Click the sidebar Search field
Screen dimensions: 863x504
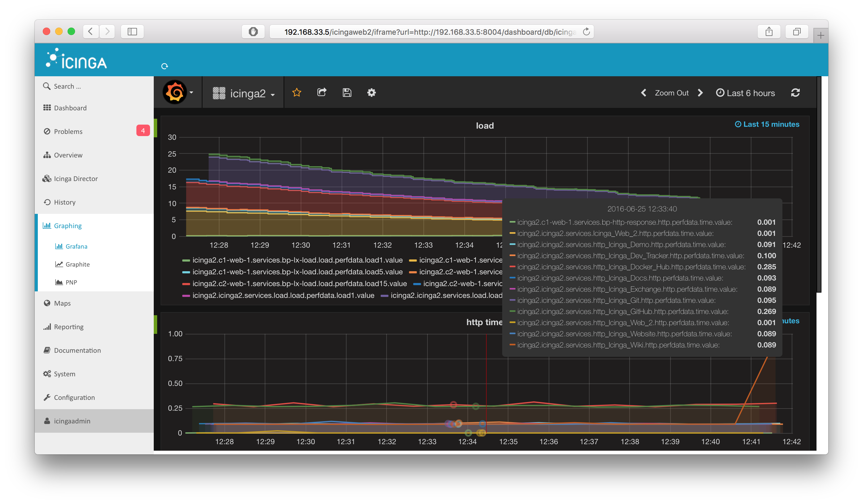(68, 86)
